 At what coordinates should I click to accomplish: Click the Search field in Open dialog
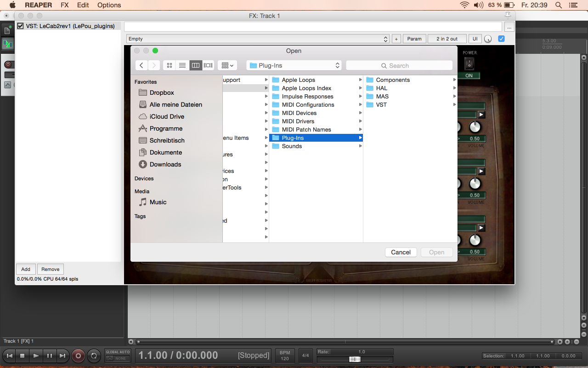(x=399, y=65)
